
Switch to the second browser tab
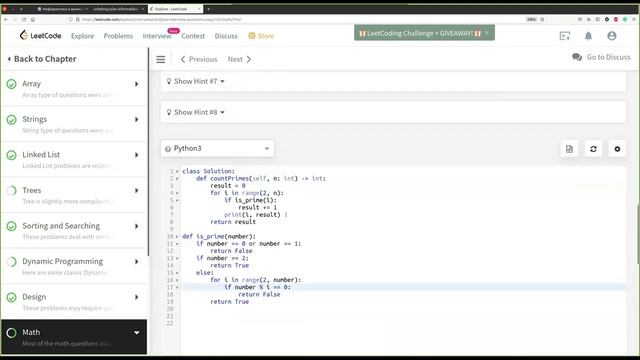tap(118, 9)
